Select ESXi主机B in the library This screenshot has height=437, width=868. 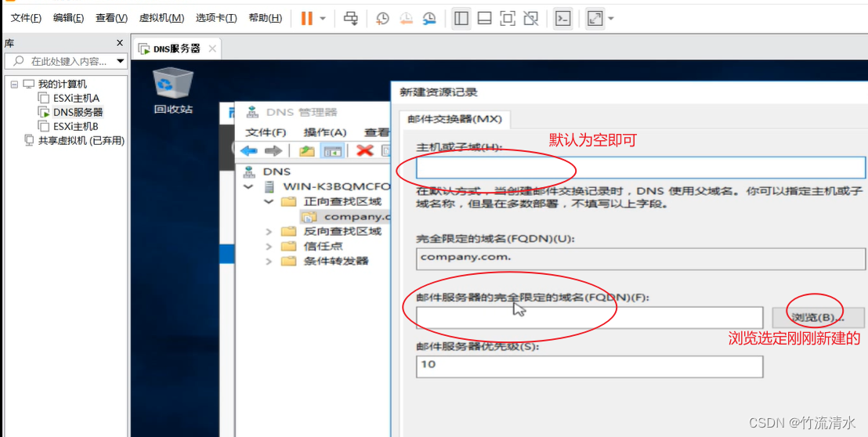(76, 126)
